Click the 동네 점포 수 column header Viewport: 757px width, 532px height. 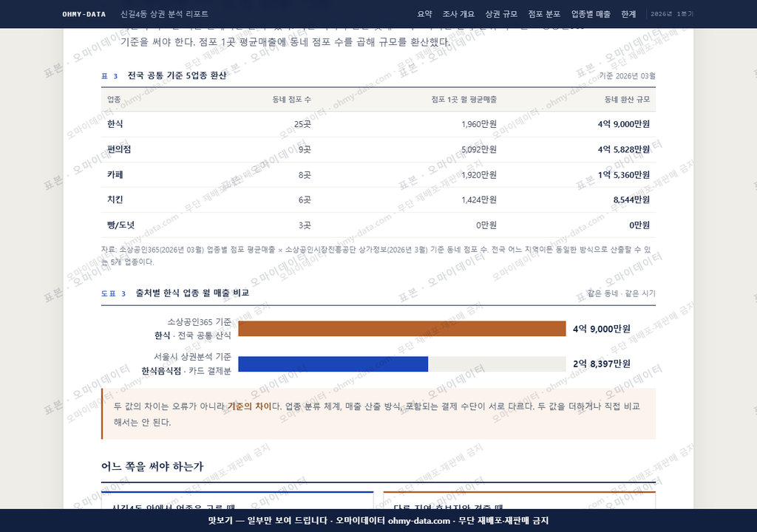(291, 99)
